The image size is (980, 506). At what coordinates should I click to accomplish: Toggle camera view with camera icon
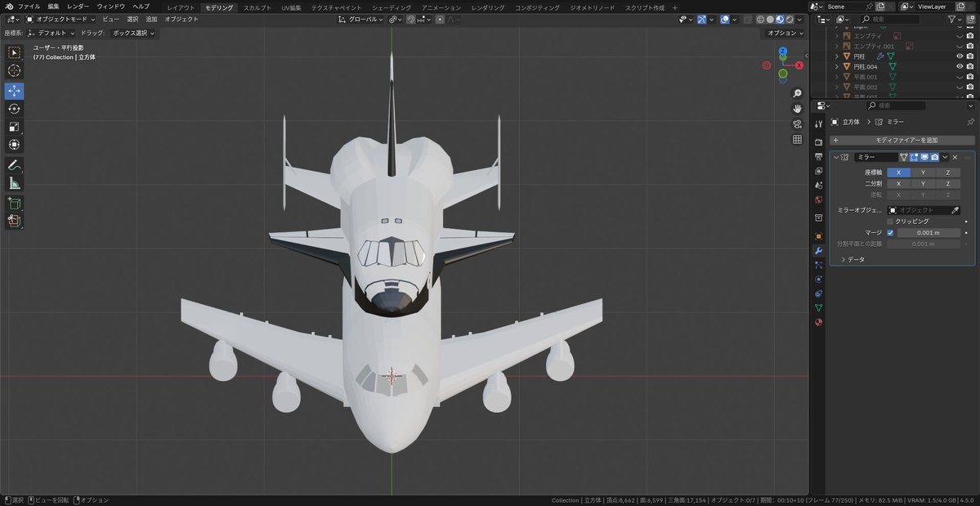click(x=797, y=124)
